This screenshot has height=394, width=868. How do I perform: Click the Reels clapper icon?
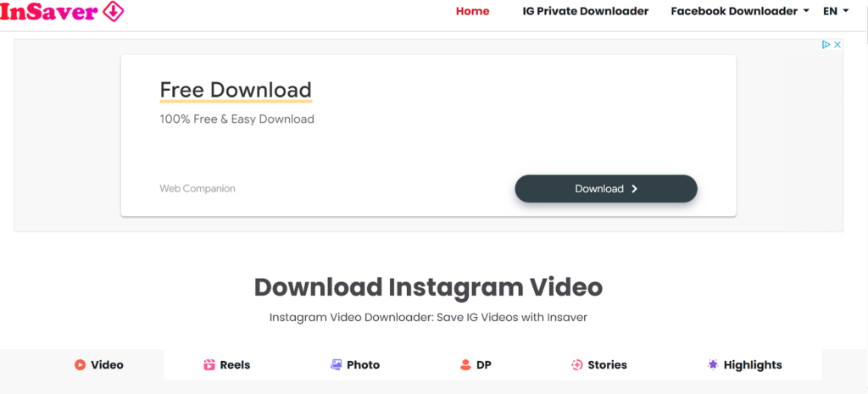pyautogui.click(x=209, y=364)
